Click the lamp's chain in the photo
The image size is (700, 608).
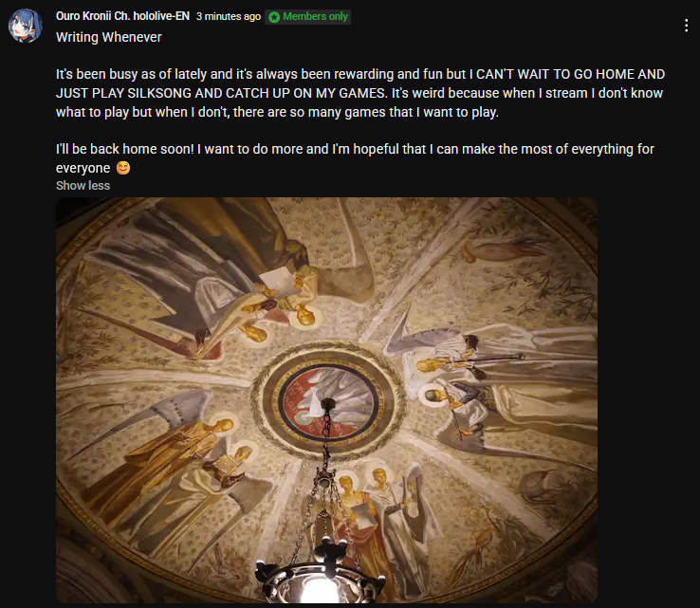(x=327, y=442)
